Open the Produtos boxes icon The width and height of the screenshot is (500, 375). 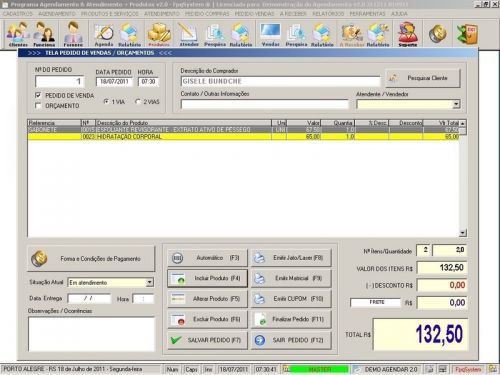click(159, 34)
